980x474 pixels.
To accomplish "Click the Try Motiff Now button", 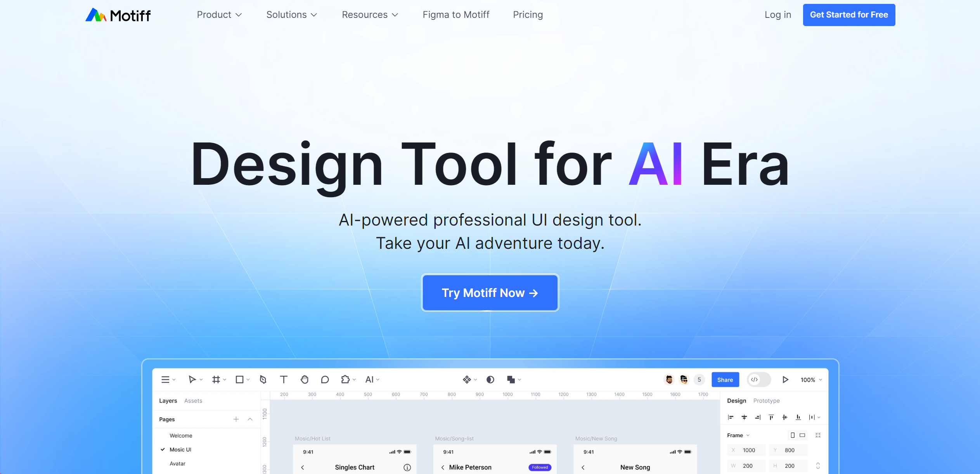I will (490, 292).
